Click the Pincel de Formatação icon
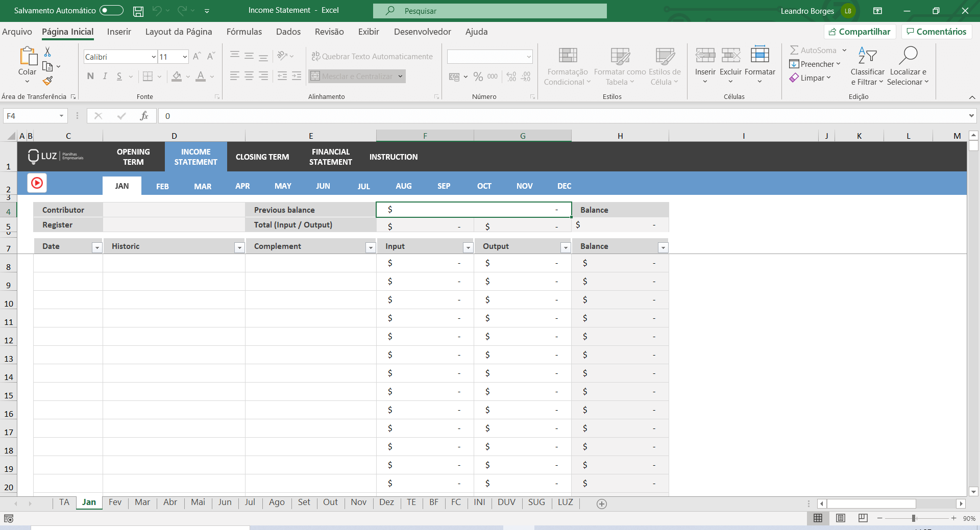Image resolution: width=980 pixels, height=530 pixels. (x=47, y=81)
